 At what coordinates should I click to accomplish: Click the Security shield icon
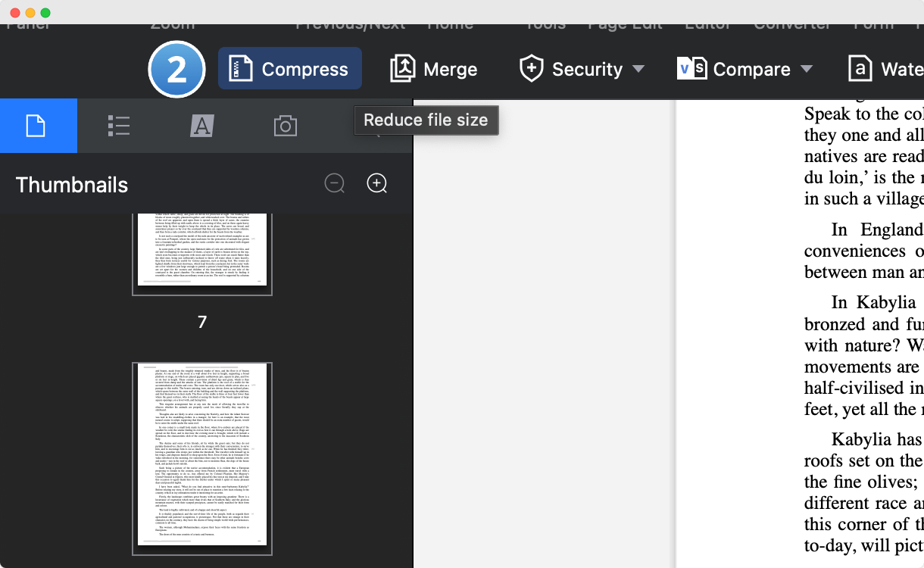coord(532,69)
